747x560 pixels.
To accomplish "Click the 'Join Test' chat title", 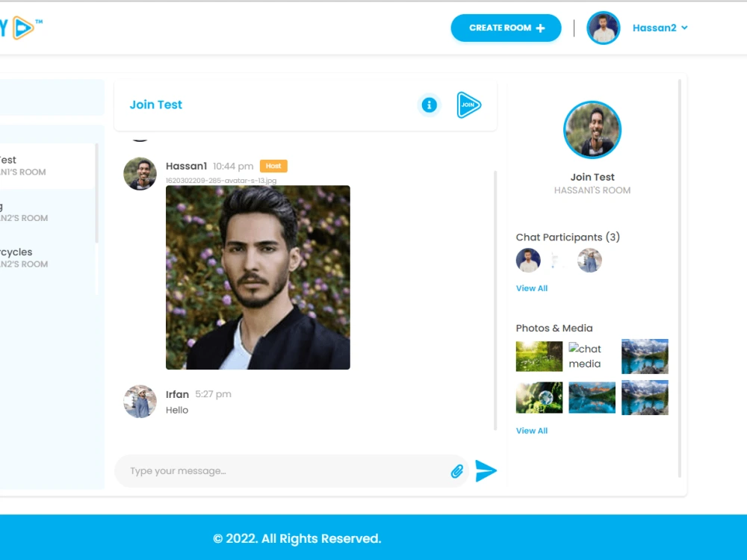I will pos(156,105).
